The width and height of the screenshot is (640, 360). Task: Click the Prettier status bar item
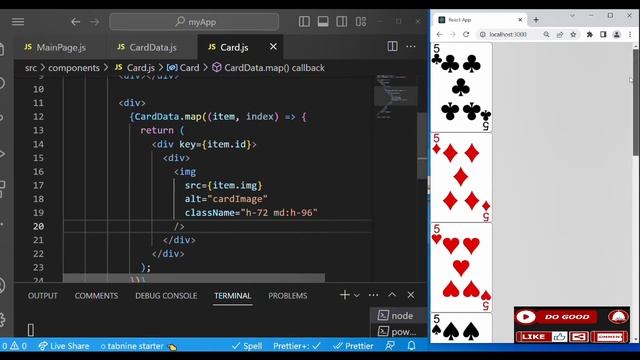[353, 346]
